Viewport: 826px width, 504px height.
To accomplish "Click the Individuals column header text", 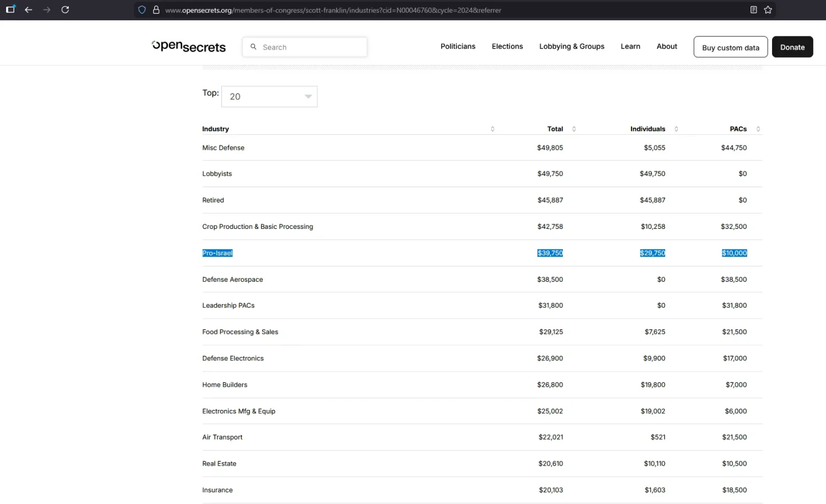I will 648,129.
